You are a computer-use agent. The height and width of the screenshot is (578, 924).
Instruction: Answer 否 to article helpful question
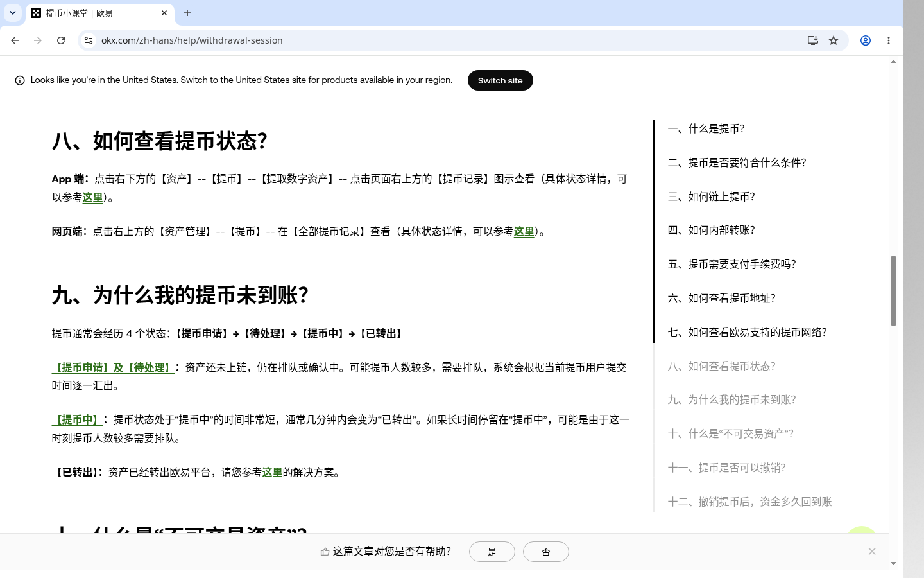[x=546, y=552]
